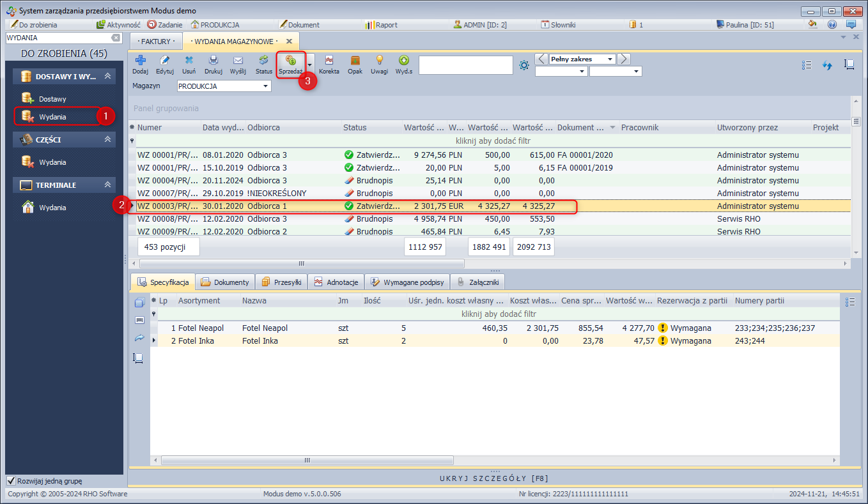Collapse the TERMINALE sidebar group
868x504 pixels.
108,185
